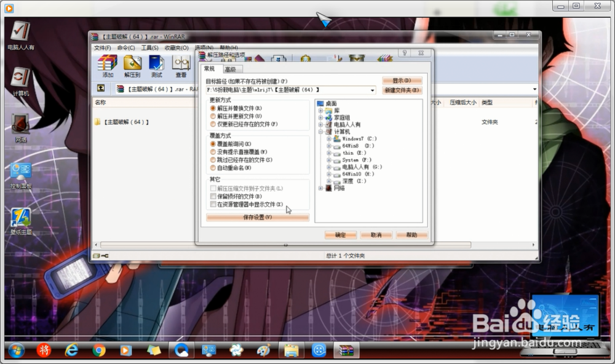This screenshot has width=615, height=364.
Task: Click the blue Q browser taskbar icon
Action: (181, 350)
